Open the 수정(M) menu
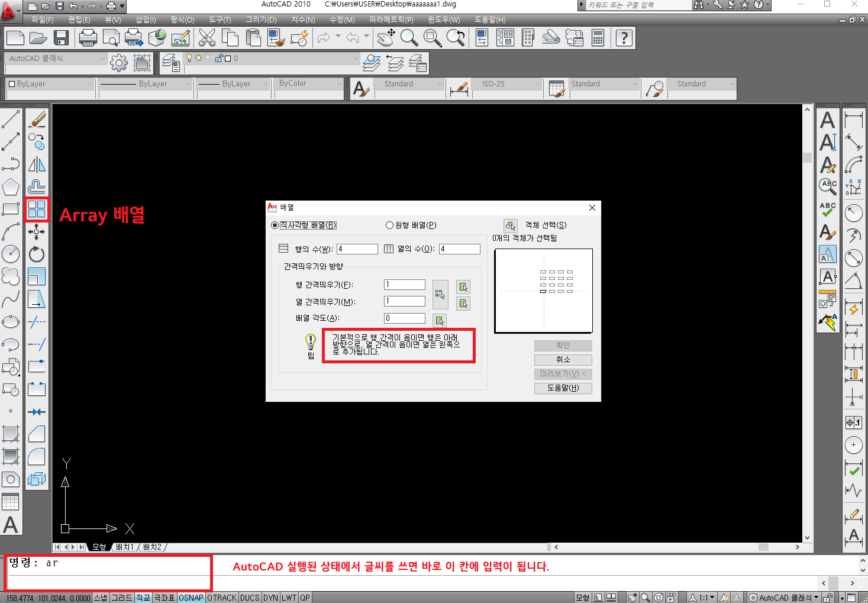 tap(342, 20)
